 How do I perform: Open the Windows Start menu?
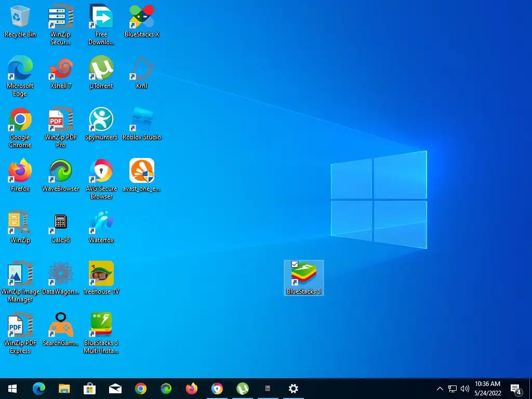(x=12, y=389)
